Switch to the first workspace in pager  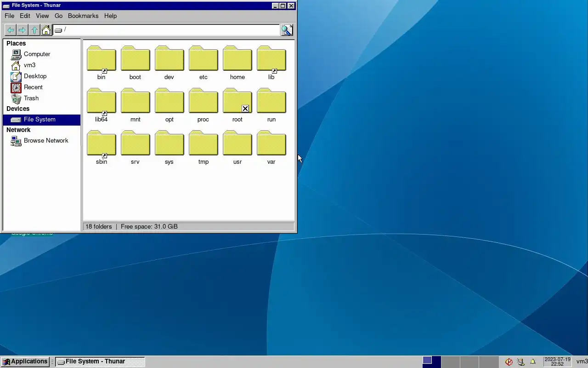(432, 362)
